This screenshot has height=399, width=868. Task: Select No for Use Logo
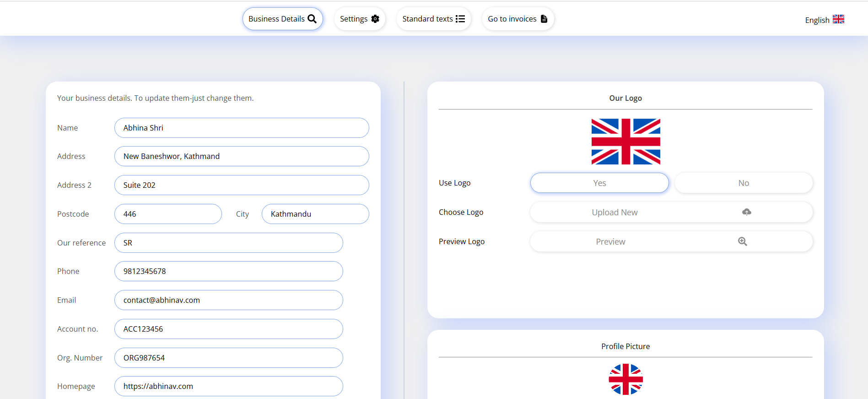(x=743, y=183)
